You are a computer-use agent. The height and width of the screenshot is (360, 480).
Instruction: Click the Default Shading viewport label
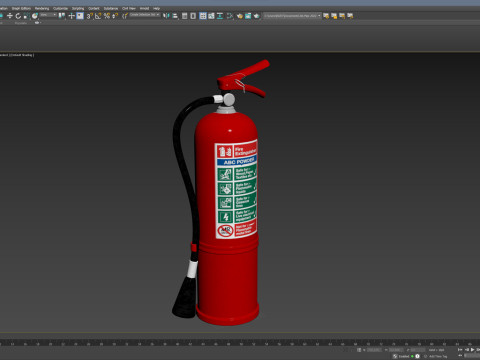22,55
